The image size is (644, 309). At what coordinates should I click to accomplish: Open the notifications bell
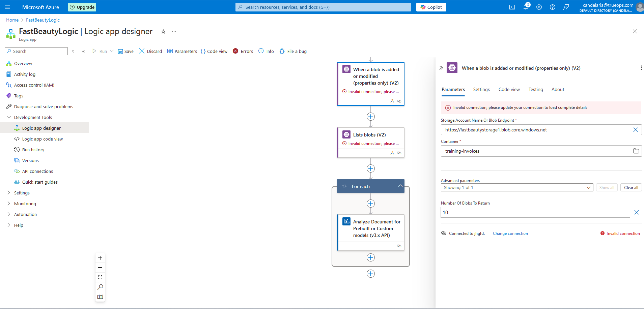pos(526,7)
